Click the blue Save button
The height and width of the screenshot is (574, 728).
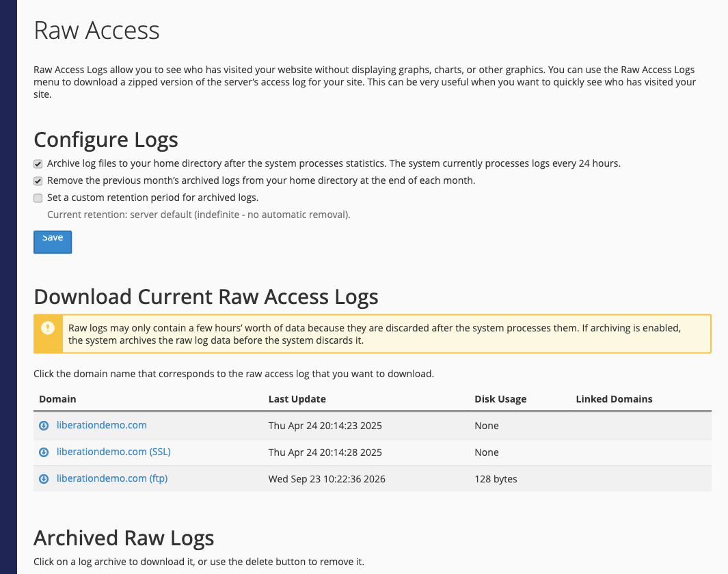(x=53, y=242)
